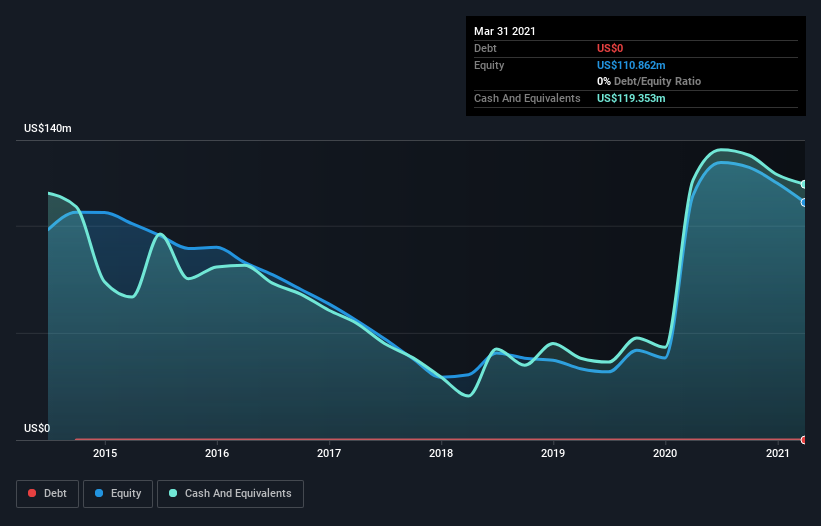The image size is (821, 526).
Task: Click the Equity label in tooltip
Action: click(x=489, y=65)
